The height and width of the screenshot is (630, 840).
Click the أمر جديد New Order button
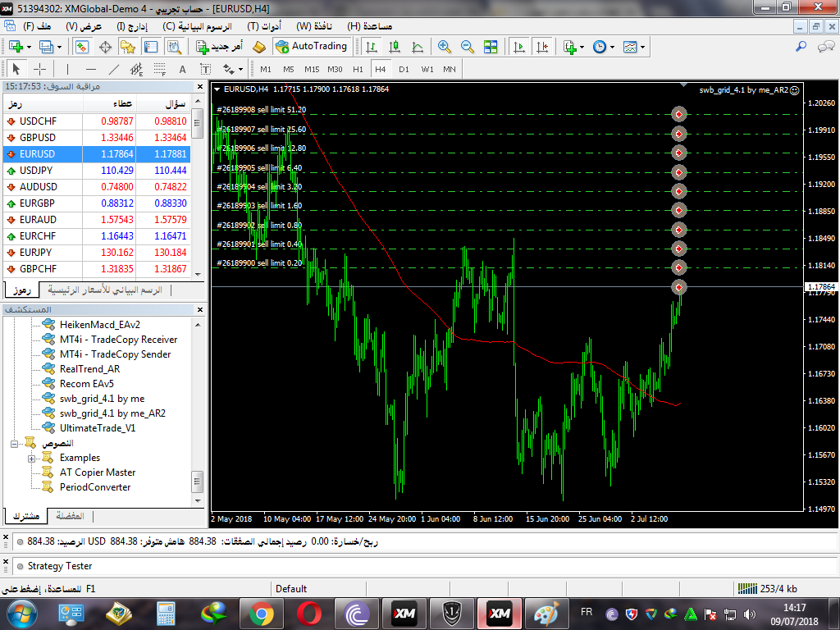coord(220,47)
